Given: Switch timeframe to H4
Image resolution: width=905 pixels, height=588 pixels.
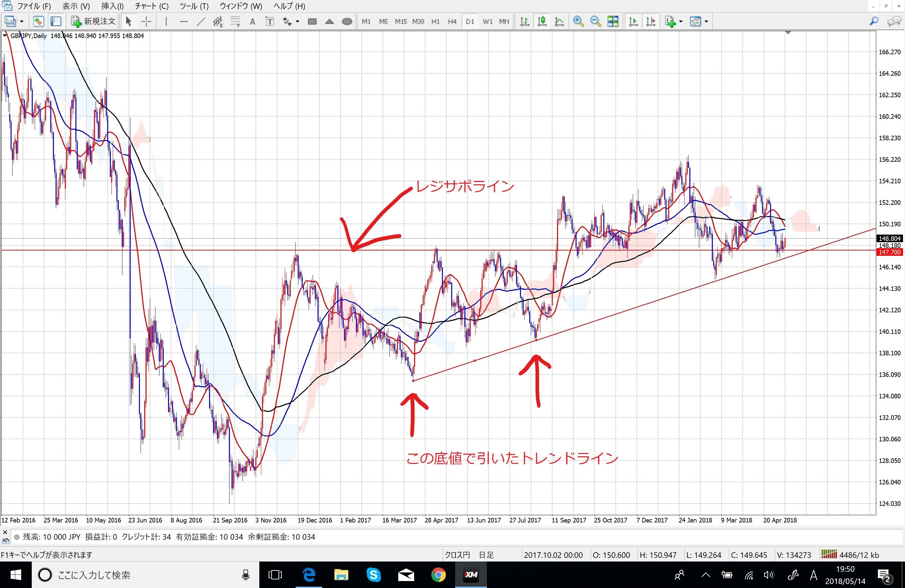Looking at the screenshot, I should pyautogui.click(x=452, y=22).
